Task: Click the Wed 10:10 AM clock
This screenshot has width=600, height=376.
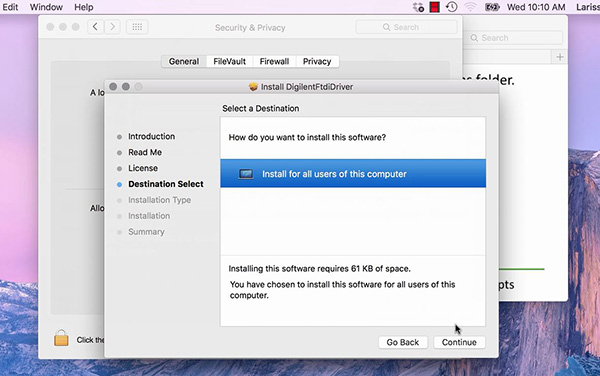Action: click(x=536, y=7)
